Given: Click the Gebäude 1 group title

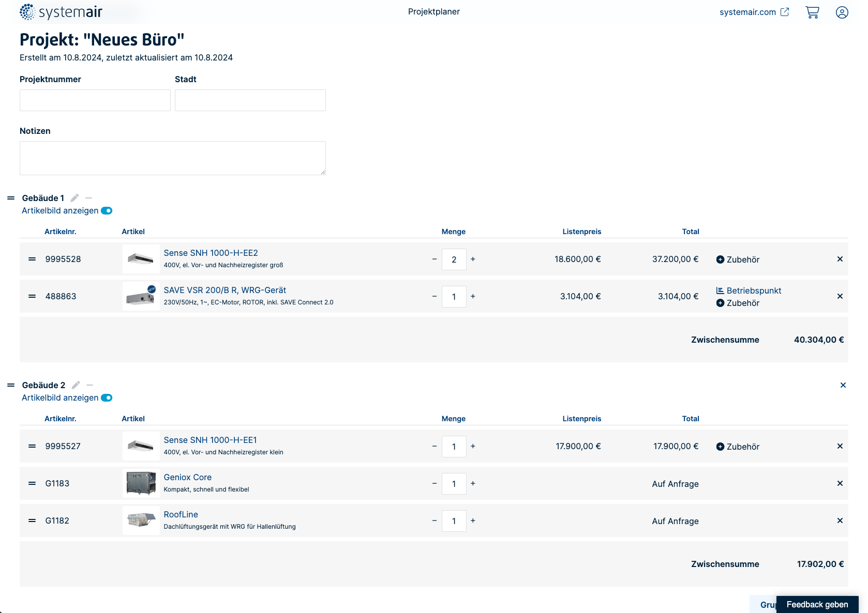Looking at the screenshot, I should click(43, 198).
